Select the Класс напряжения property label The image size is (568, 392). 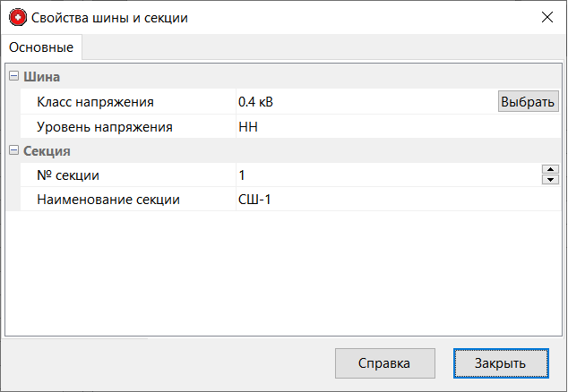click(x=96, y=102)
